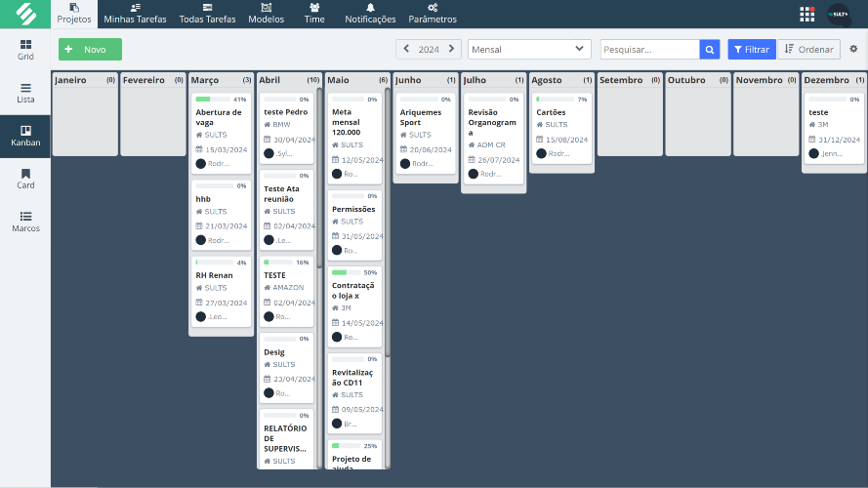Click the Maio column scrollbar

pyautogui.click(x=388, y=222)
